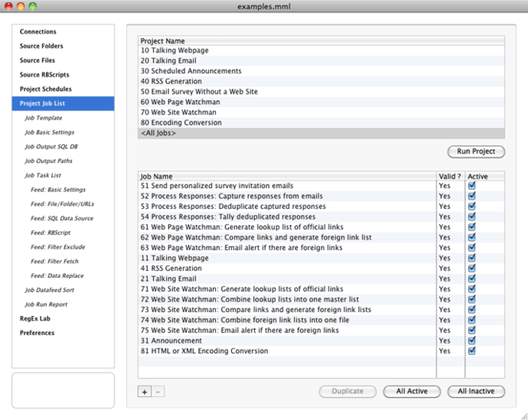Open Source RBScripts in the sidebar
Screen dimensions: 528x420
(63, 75)
